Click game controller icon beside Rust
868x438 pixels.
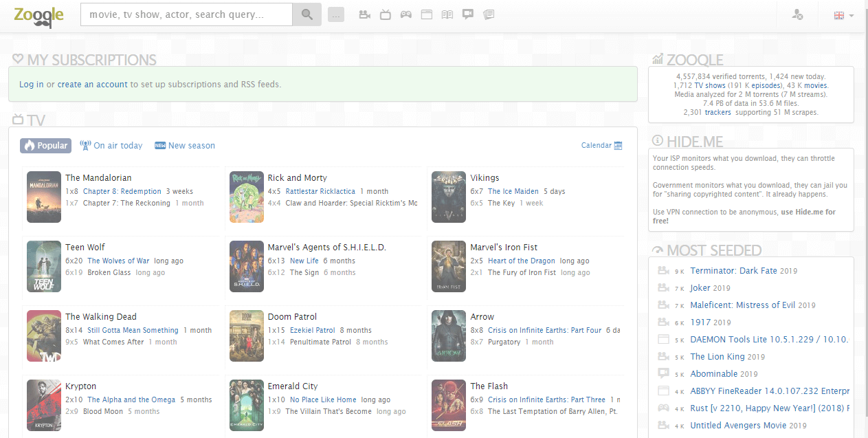663,408
